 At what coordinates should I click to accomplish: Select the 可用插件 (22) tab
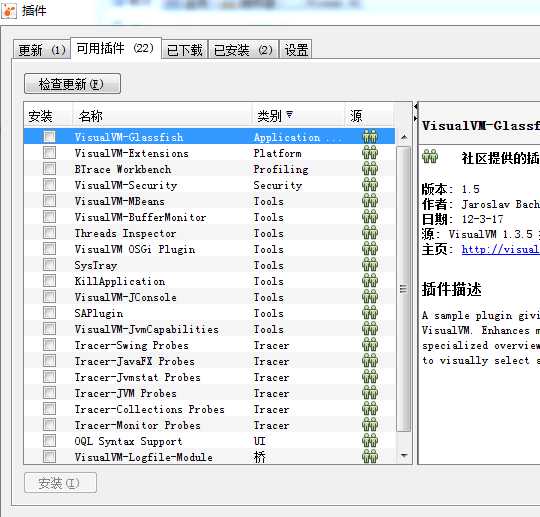115,49
